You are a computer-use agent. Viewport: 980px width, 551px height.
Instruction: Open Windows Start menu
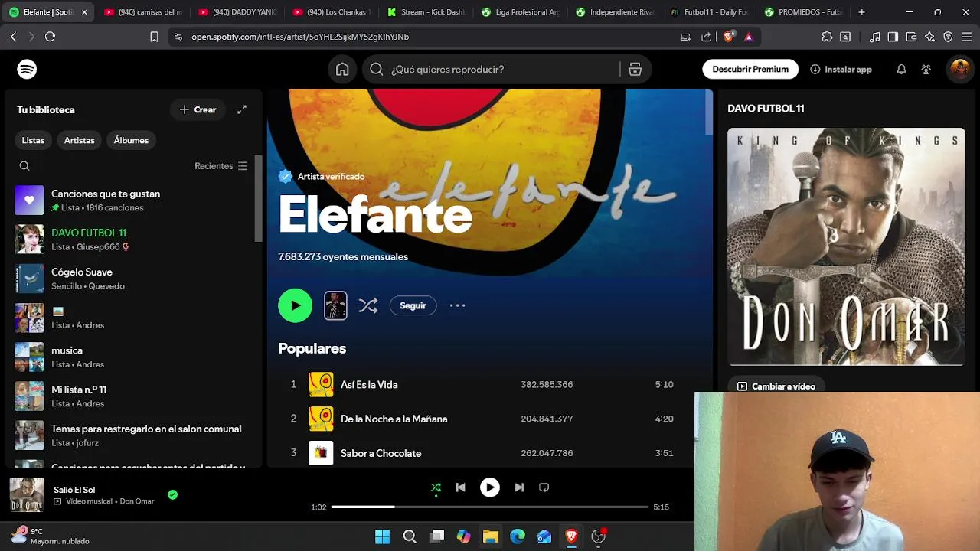pos(382,536)
